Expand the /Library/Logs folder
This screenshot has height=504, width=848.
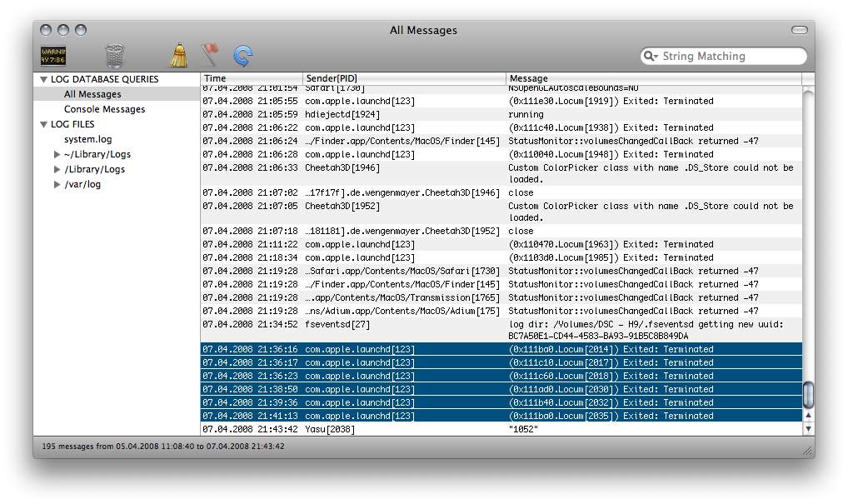[57, 169]
